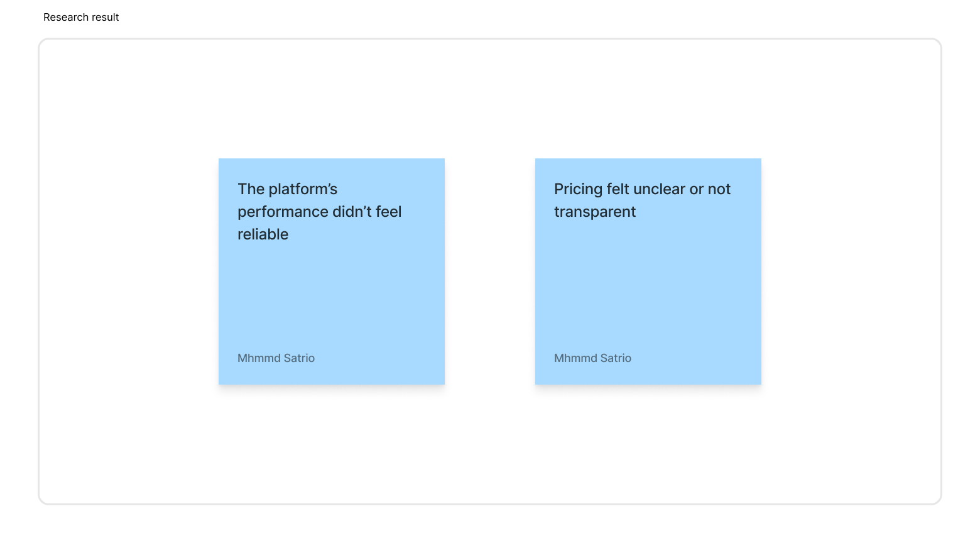Image resolution: width=980 pixels, height=543 pixels.
Task: Click the word "The" starting the left note
Action: [x=251, y=189]
